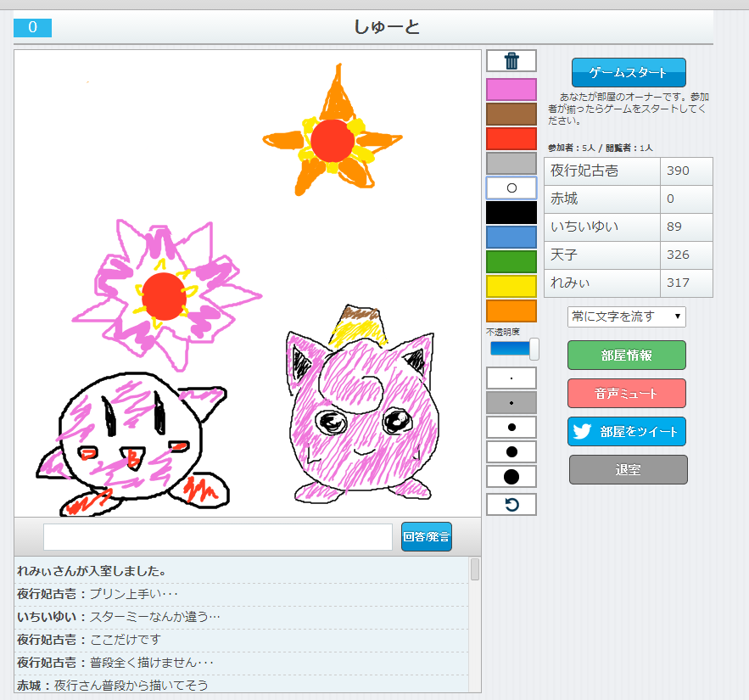
Task: Choose the largest brush size dot
Action: click(511, 476)
